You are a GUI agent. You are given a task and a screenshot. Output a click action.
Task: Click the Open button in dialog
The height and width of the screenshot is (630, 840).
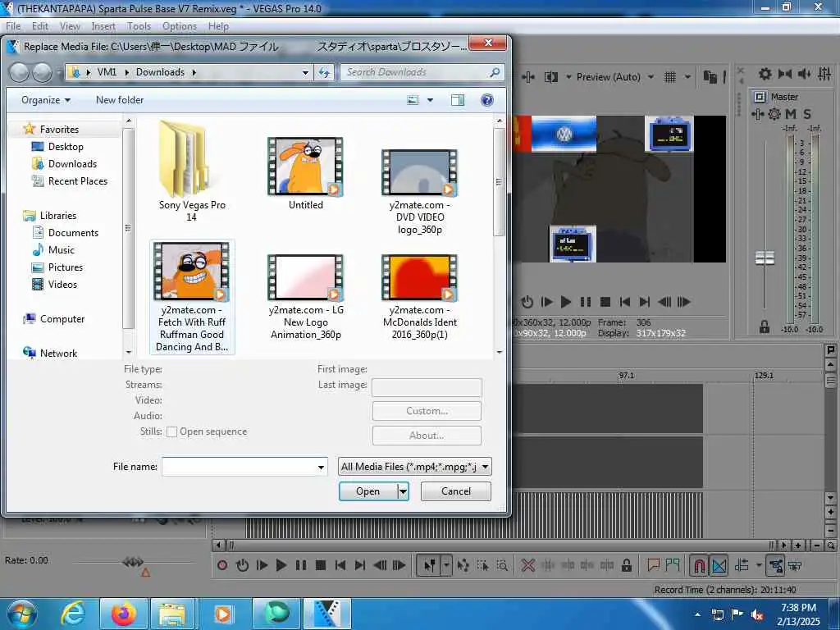click(368, 491)
